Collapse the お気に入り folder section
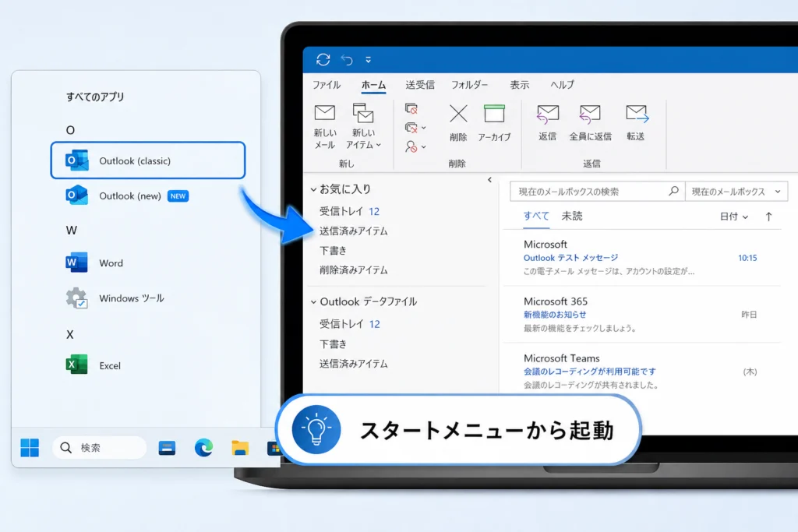The height and width of the screenshot is (532, 798). [x=313, y=189]
